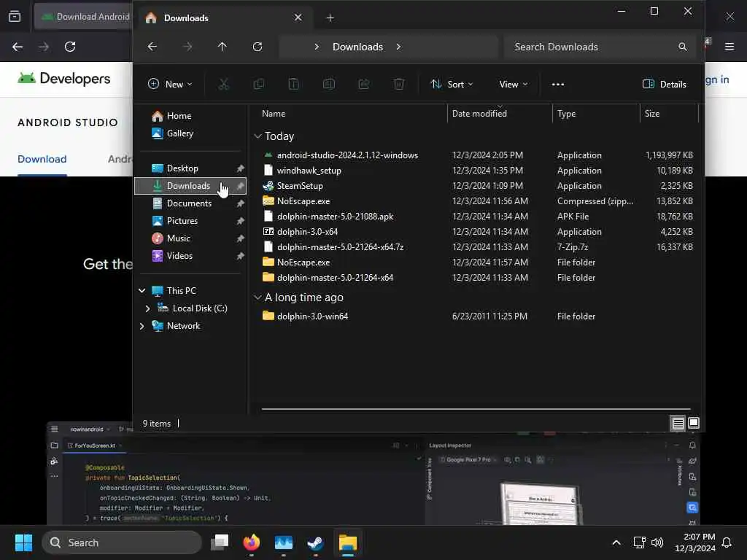747x560 pixels.
Task: Close the Downloads tab
Action: tap(298, 17)
